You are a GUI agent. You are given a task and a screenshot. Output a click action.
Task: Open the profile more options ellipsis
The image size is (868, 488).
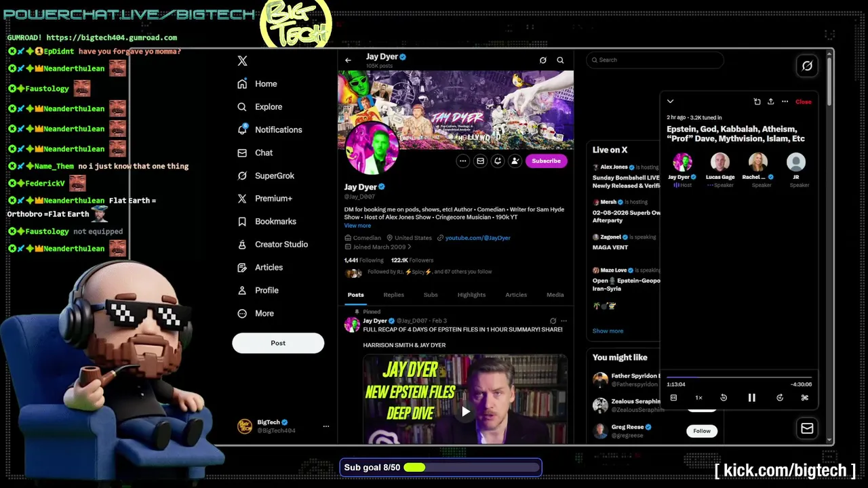[462, 161]
